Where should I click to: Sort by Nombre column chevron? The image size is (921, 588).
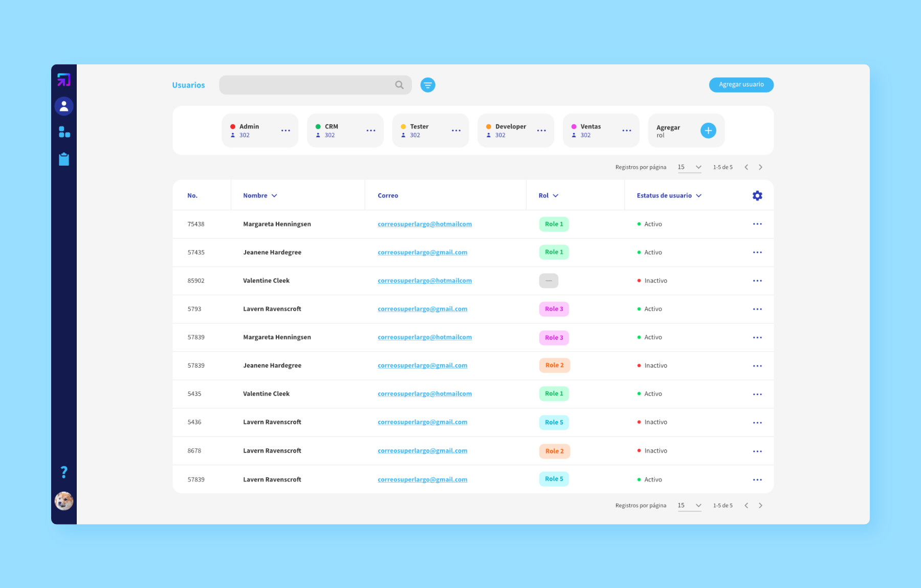(274, 196)
